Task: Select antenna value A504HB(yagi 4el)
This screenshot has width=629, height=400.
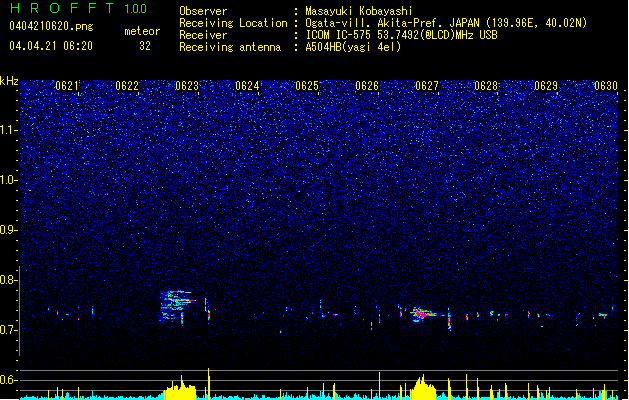Action: click(353, 47)
